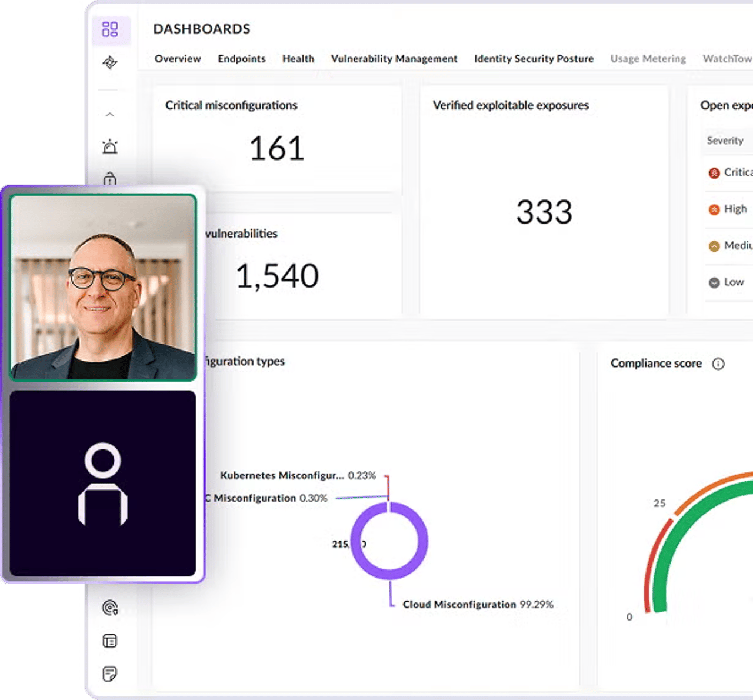The width and height of the screenshot is (753, 700).
Task: Collapse the sidebar section using the up chevron
Action: 110,115
